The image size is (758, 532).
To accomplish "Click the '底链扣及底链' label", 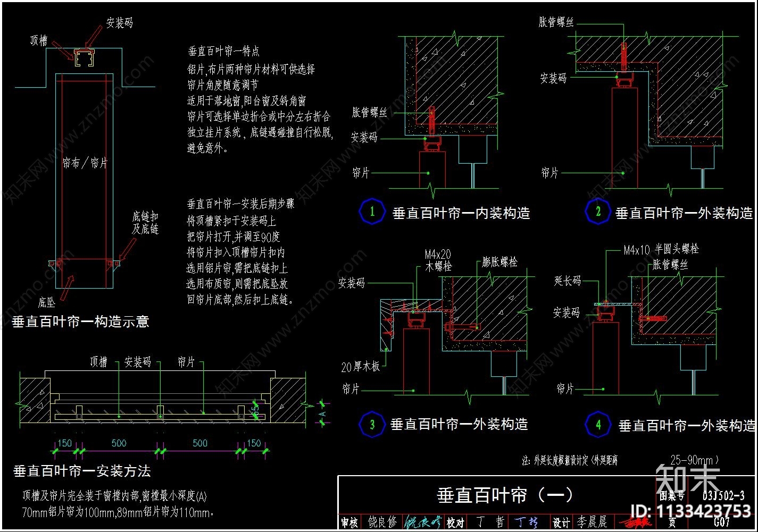I will click(x=145, y=223).
